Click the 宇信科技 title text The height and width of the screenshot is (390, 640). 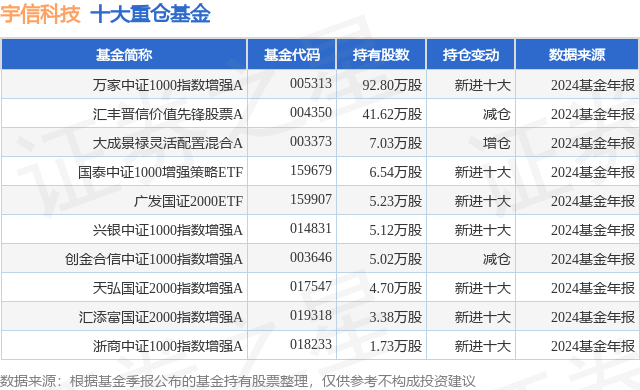click(40, 13)
